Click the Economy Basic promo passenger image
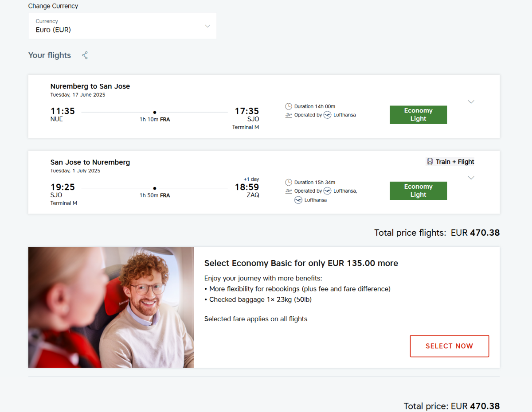This screenshot has width=532, height=412. 111,307
